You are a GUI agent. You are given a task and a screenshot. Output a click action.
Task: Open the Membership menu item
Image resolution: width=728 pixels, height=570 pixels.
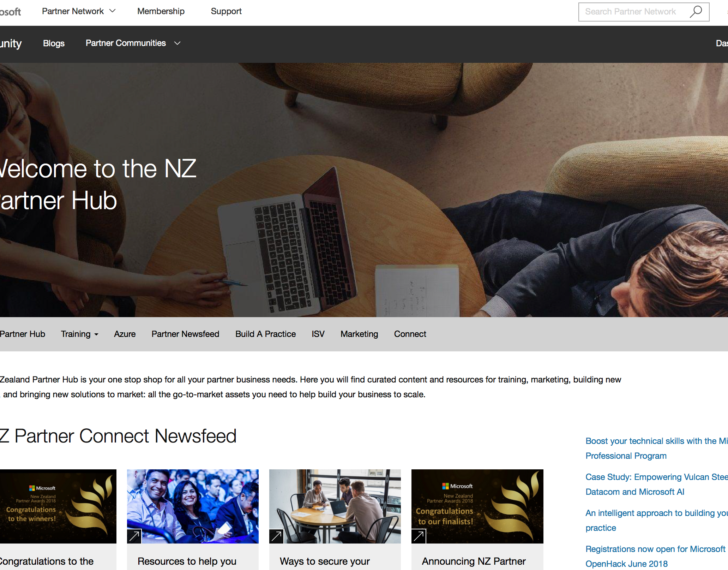pos(161,11)
